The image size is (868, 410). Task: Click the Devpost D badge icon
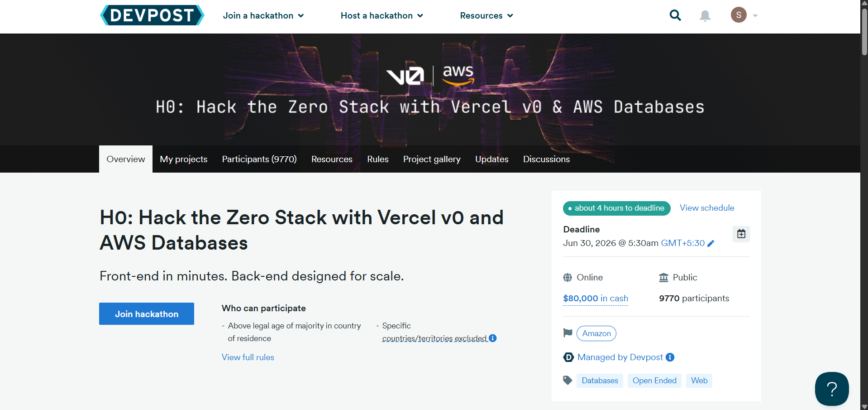tap(568, 357)
